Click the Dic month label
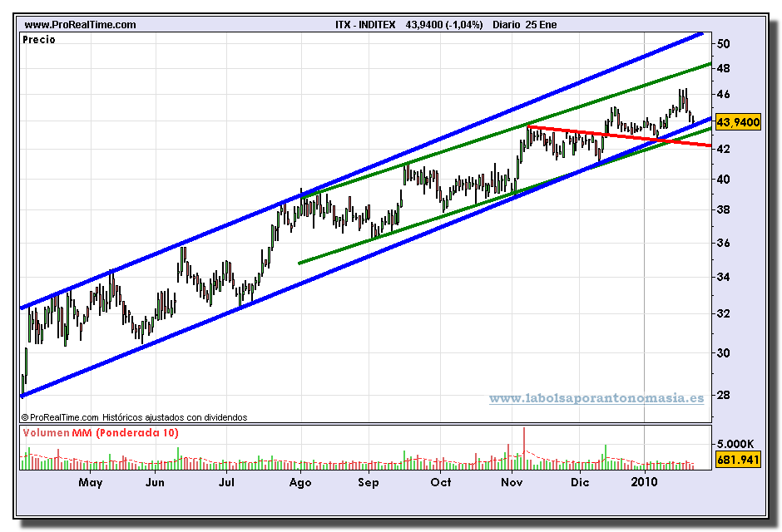This screenshot has height=532, width=782. (x=580, y=482)
